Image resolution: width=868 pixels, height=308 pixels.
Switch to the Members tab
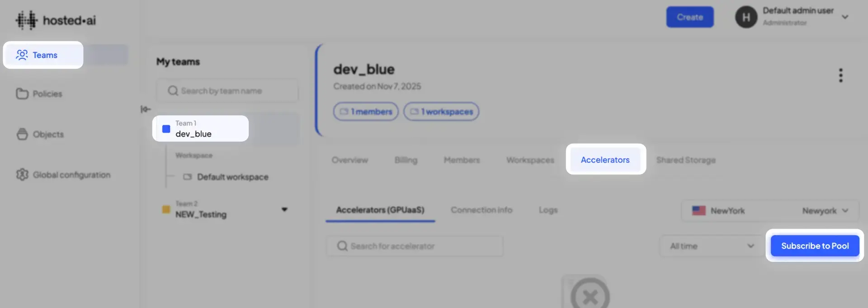462,160
